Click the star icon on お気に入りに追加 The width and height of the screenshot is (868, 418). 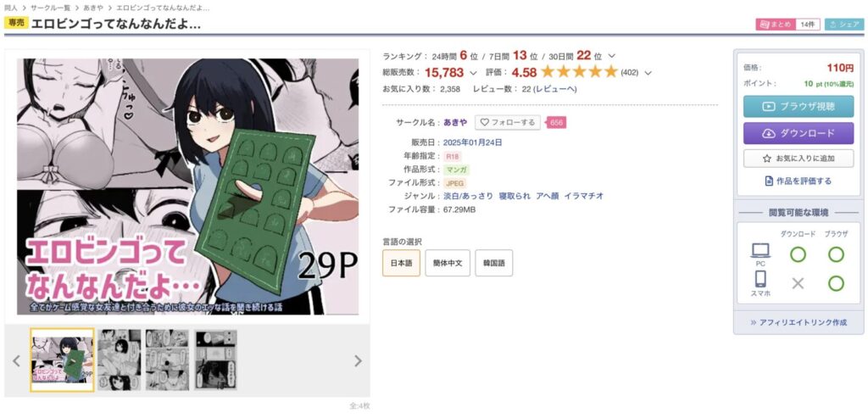(766, 159)
